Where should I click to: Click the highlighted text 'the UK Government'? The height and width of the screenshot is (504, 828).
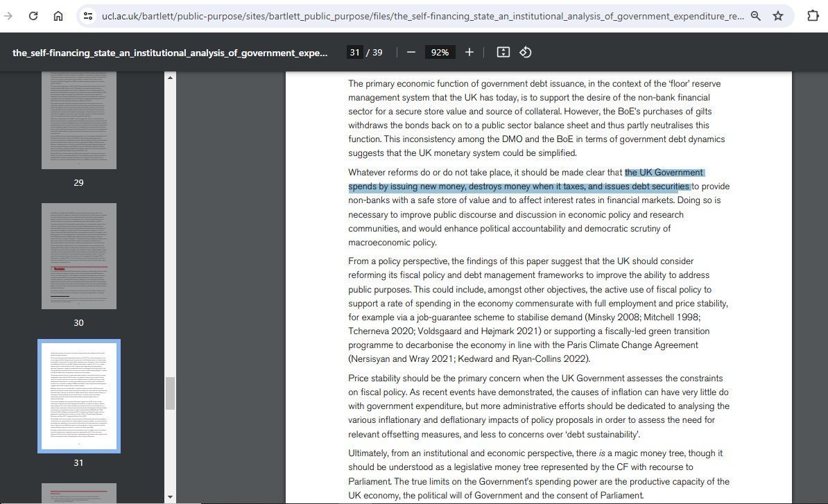click(664, 173)
